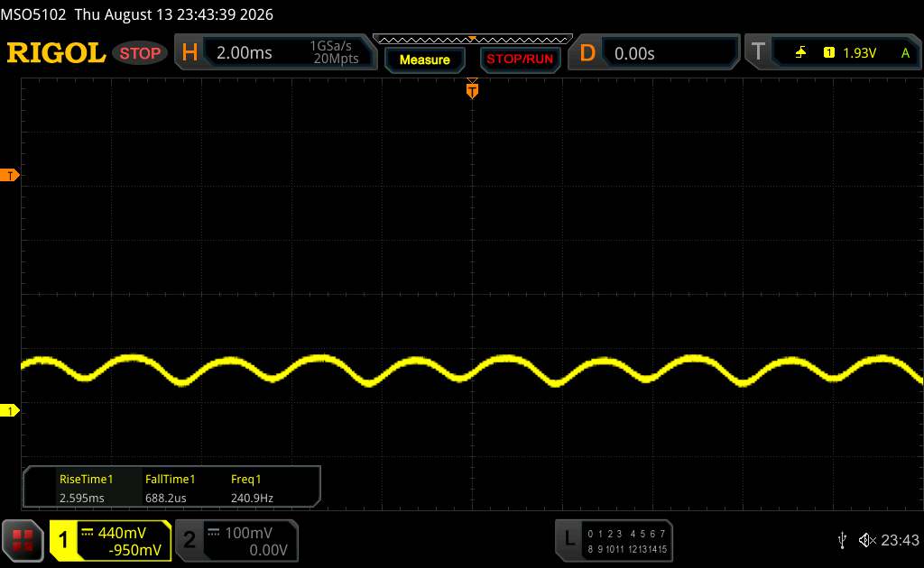Enable channel 2 at 100mV
924x568 pixels.
237,540
